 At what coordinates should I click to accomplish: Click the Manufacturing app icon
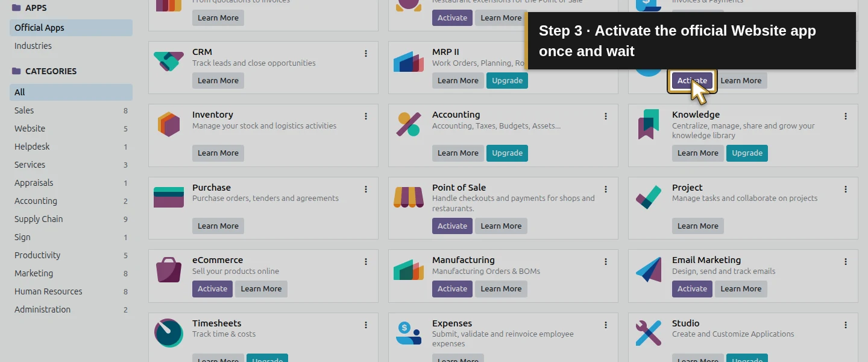pos(409,270)
